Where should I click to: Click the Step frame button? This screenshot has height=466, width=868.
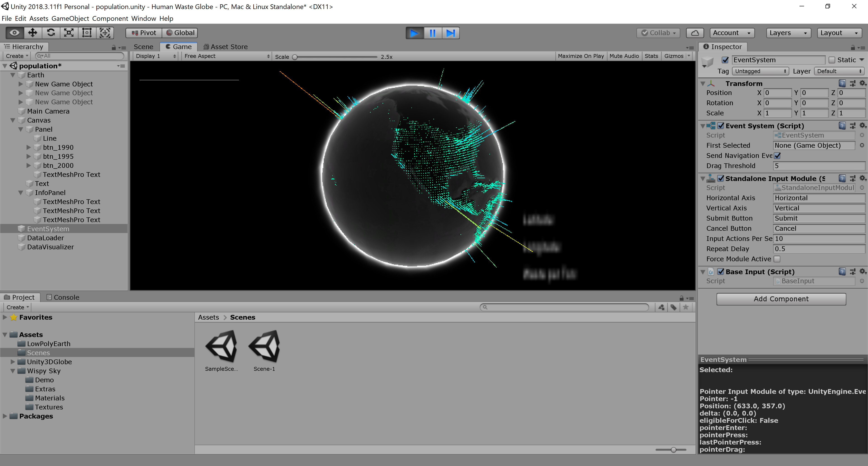coord(451,33)
